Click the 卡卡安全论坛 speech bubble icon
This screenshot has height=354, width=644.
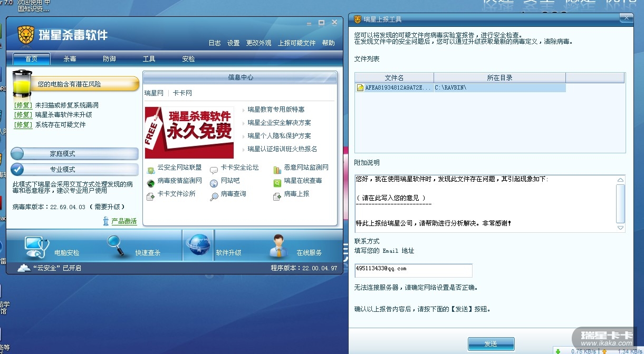[214, 170]
